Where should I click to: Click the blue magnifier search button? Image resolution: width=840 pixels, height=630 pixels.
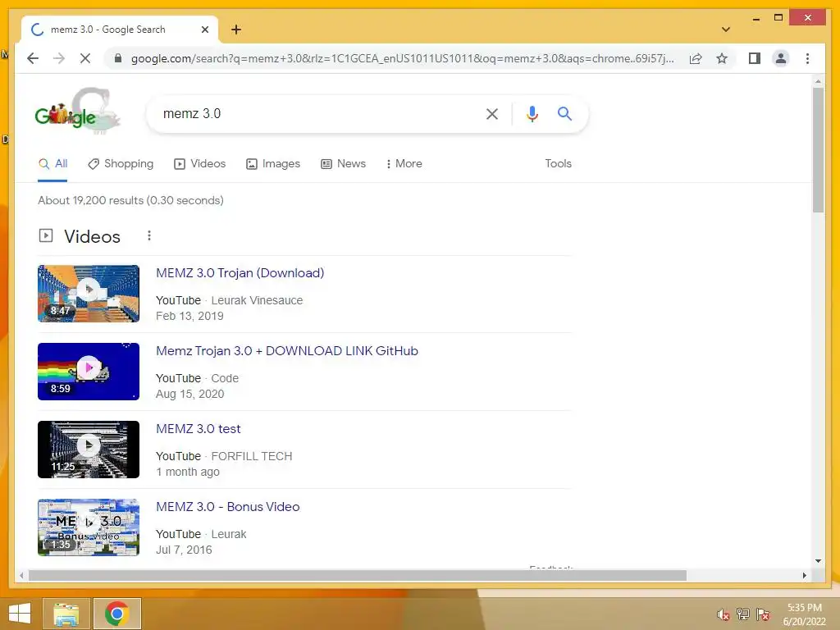pyautogui.click(x=564, y=113)
